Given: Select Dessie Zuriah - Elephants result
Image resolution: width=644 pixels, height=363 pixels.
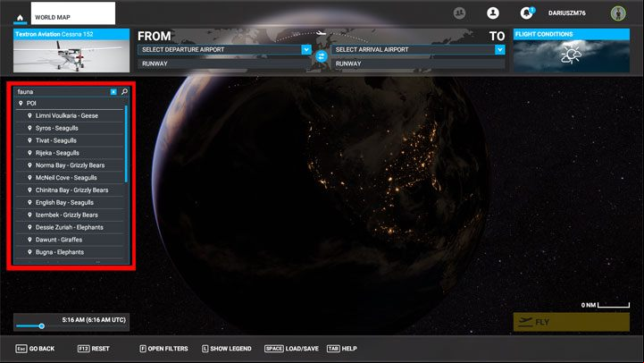Looking at the screenshot, I should pos(70,227).
